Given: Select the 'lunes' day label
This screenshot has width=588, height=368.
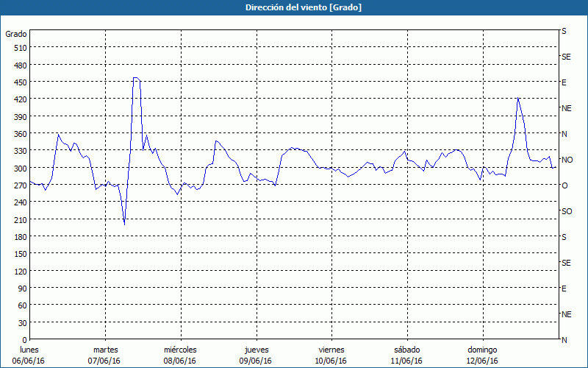Looking at the screenshot, I should tap(29, 350).
